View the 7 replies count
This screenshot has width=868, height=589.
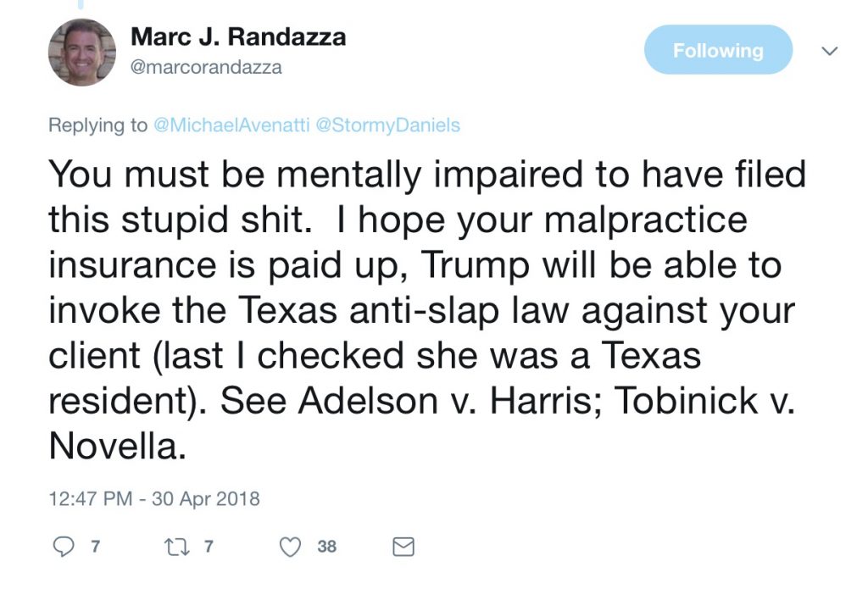[95, 547]
